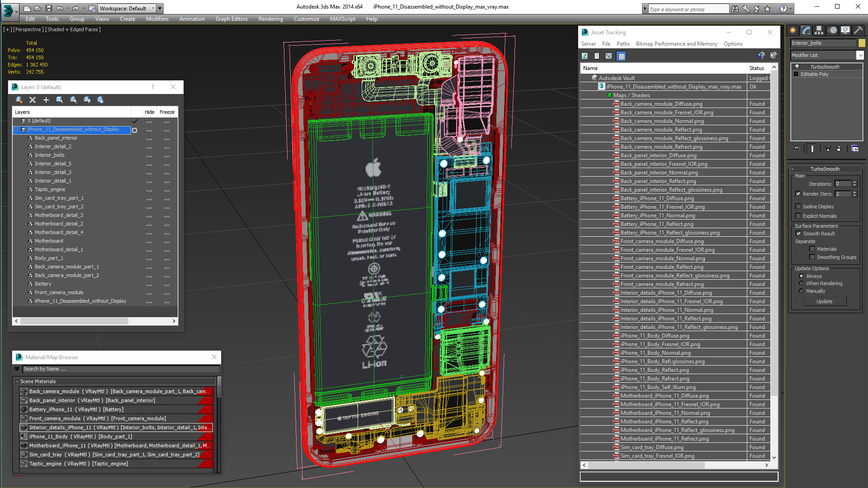The image size is (868, 488).
Task: Click the Name column header in Asset Tracking
Action: click(663, 68)
